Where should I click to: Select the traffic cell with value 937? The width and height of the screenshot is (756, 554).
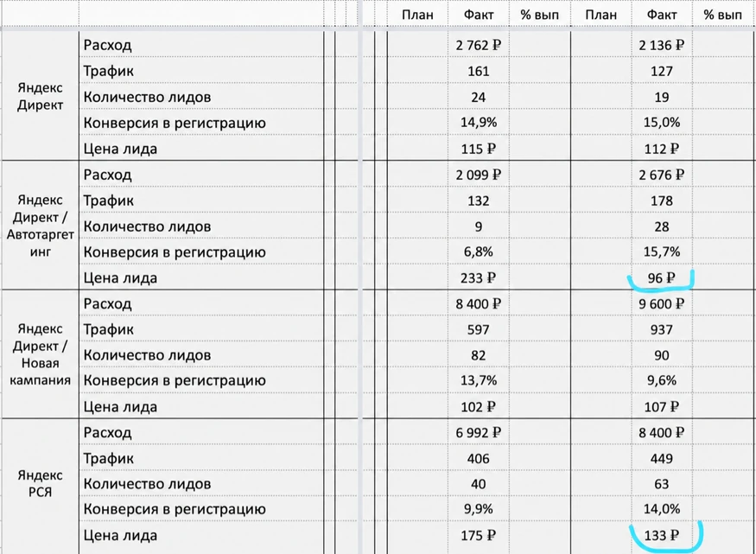pos(662,330)
